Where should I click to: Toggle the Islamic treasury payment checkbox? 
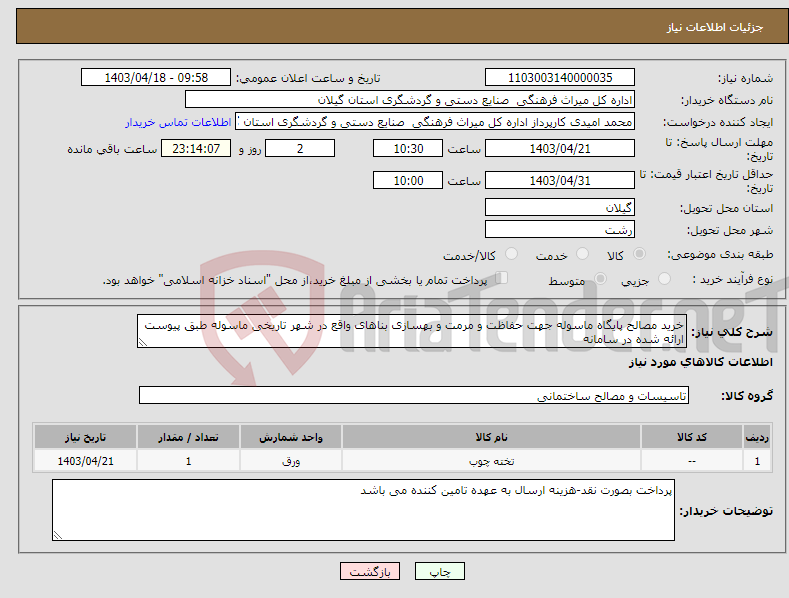coord(502,278)
